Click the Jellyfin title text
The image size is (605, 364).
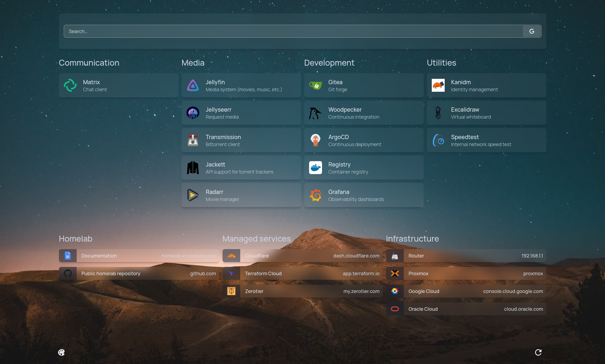pos(215,82)
